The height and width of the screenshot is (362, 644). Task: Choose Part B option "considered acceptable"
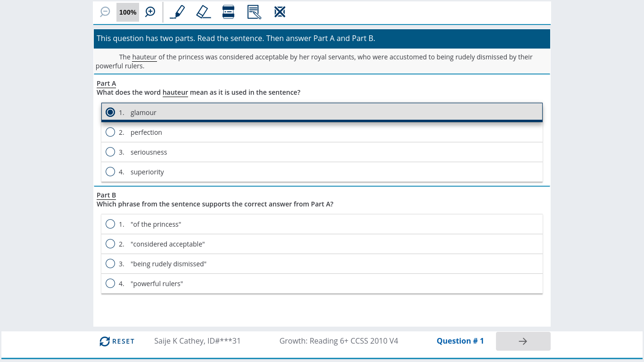(x=322, y=244)
